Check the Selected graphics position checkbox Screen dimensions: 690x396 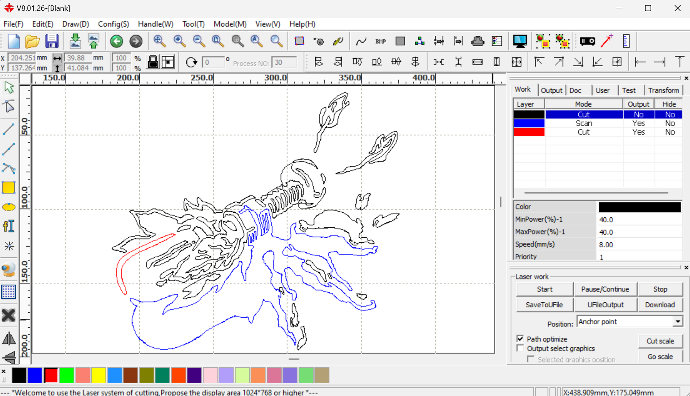pyautogui.click(x=531, y=359)
